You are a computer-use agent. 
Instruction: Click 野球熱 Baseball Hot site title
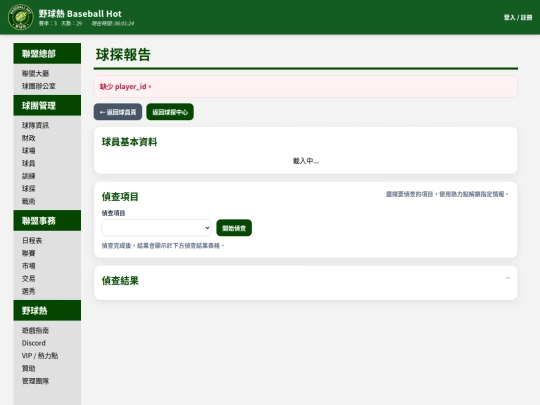(x=80, y=14)
